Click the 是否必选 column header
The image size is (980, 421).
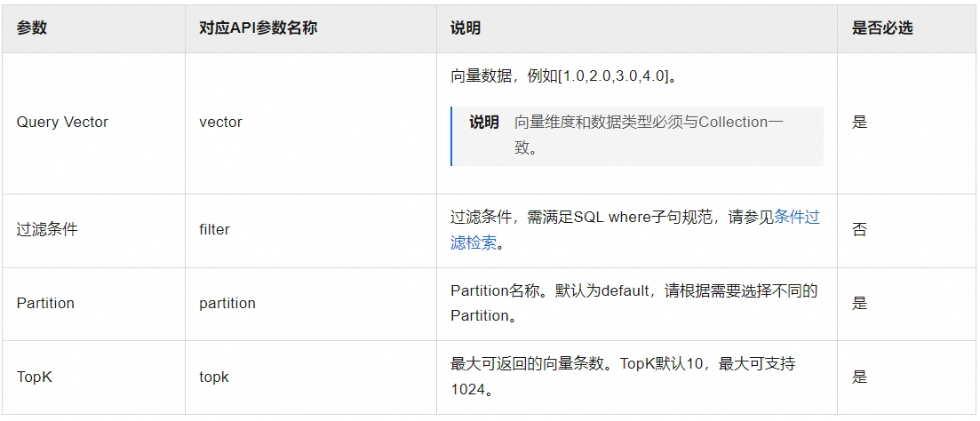pyautogui.click(x=881, y=28)
